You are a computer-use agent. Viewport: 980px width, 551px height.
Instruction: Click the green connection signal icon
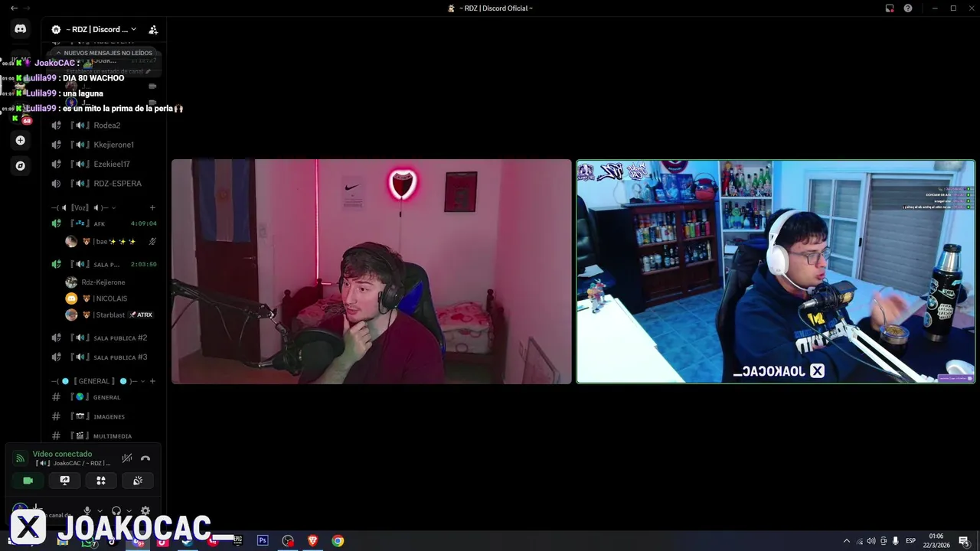[x=21, y=458]
